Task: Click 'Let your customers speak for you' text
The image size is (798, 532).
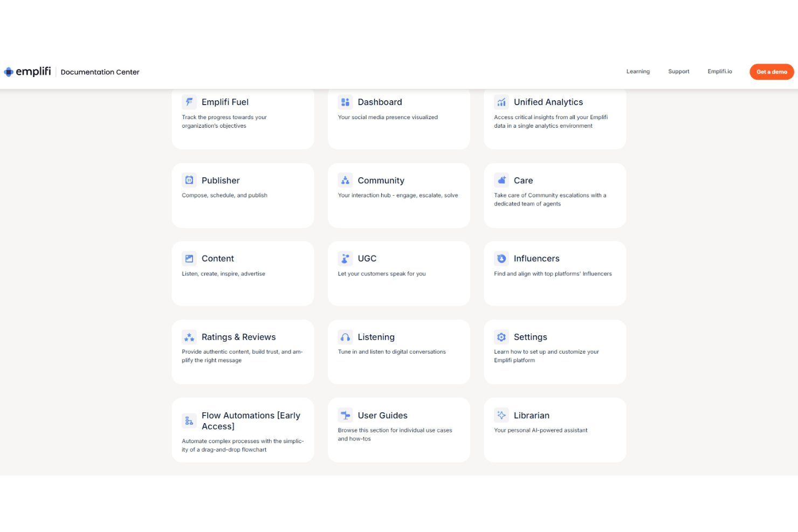Action: coord(382,274)
